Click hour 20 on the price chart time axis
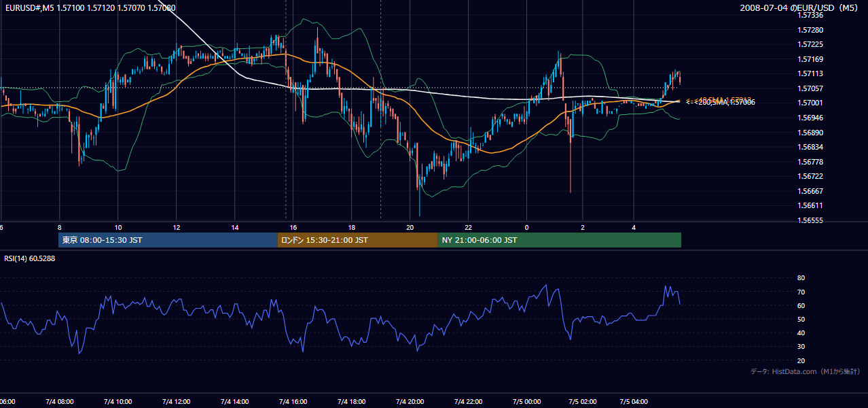The height and width of the screenshot is (408, 868). pos(410,227)
